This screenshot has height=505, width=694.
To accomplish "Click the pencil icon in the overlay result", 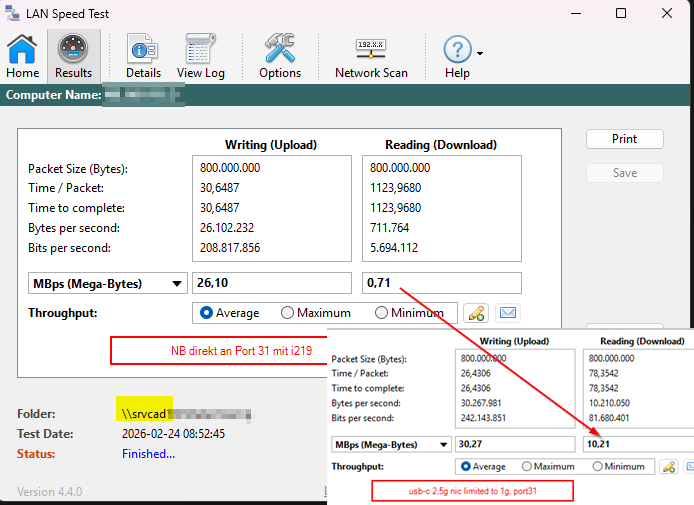I will 669,466.
